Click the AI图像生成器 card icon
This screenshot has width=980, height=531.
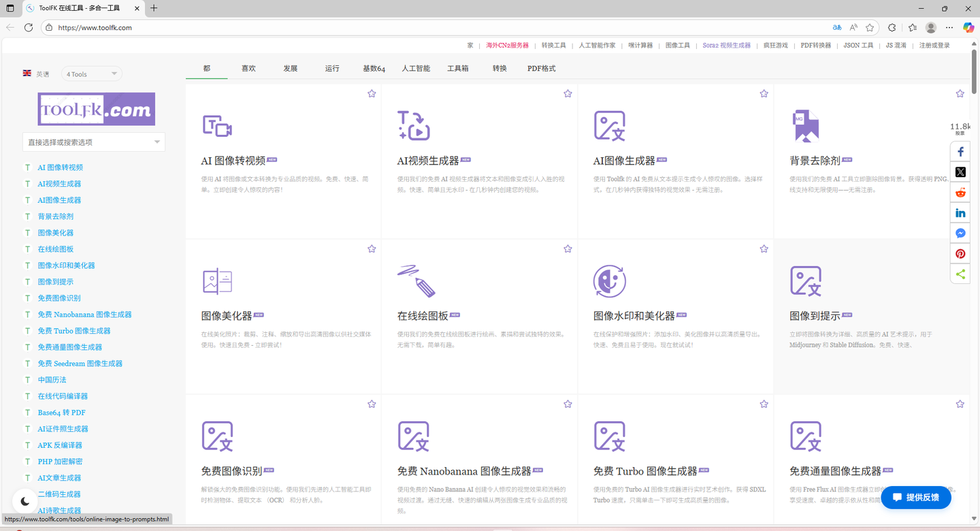click(x=610, y=126)
